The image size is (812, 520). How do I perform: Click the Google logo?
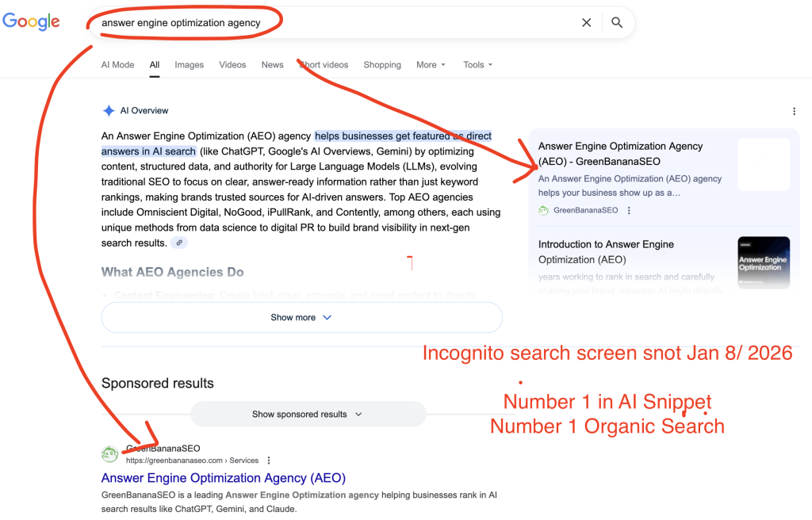point(31,21)
